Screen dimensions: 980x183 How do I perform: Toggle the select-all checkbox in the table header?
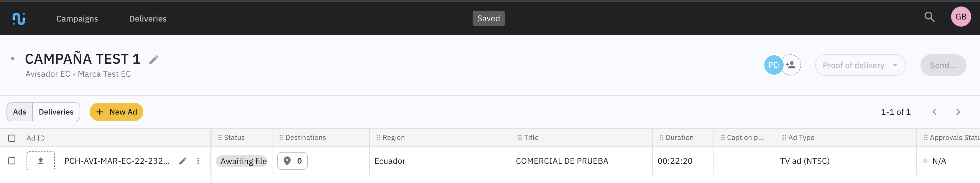point(12,138)
